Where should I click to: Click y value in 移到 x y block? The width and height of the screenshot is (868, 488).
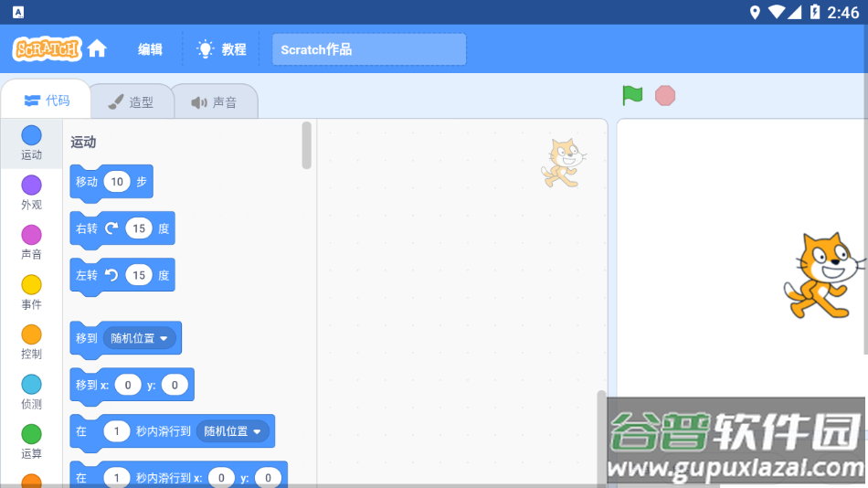coord(175,385)
